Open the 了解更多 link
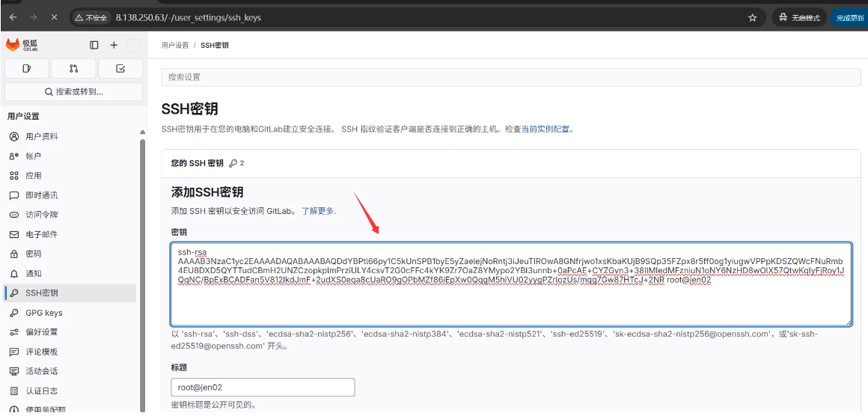 click(318, 211)
